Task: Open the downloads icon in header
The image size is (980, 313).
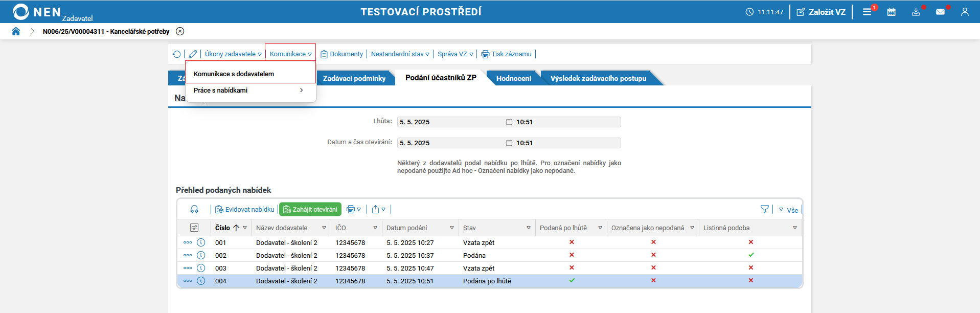Action: (916, 12)
